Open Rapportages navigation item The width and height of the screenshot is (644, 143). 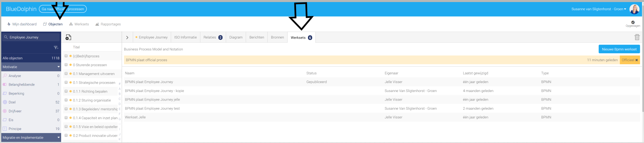click(x=108, y=24)
